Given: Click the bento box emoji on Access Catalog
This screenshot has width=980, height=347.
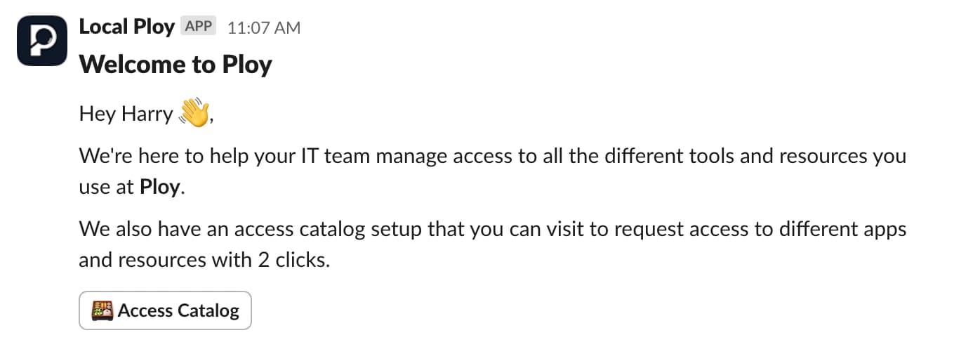Looking at the screenshot, I should [102, 310].
